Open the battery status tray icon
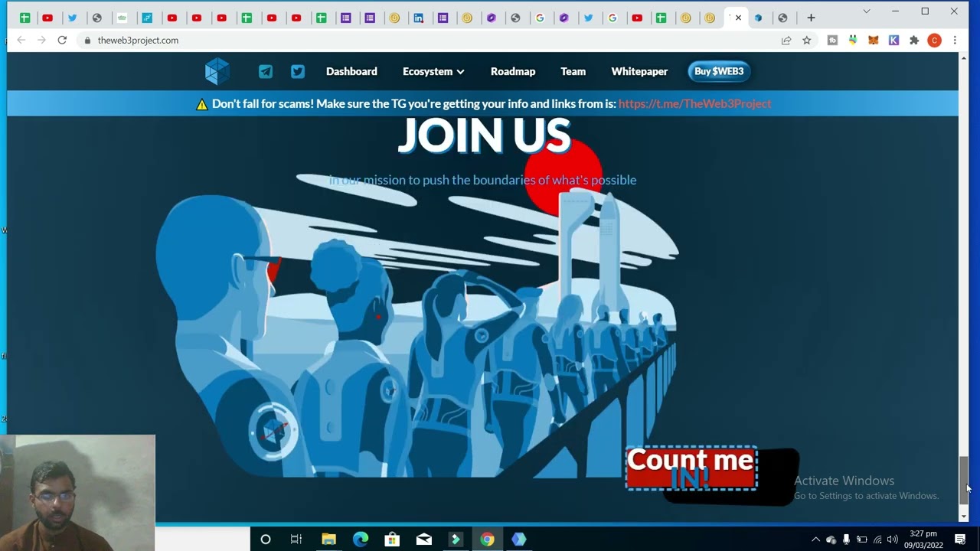 point(861,540)
